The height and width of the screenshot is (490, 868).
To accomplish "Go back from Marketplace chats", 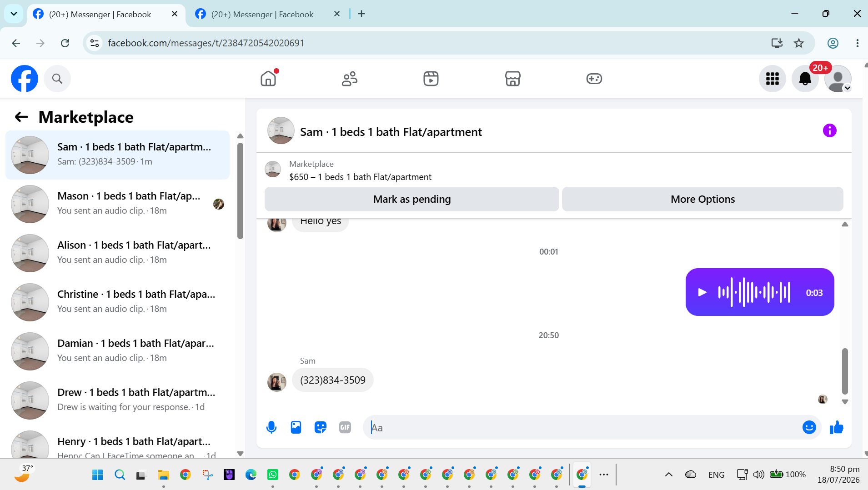I will [x=21, y=117].
